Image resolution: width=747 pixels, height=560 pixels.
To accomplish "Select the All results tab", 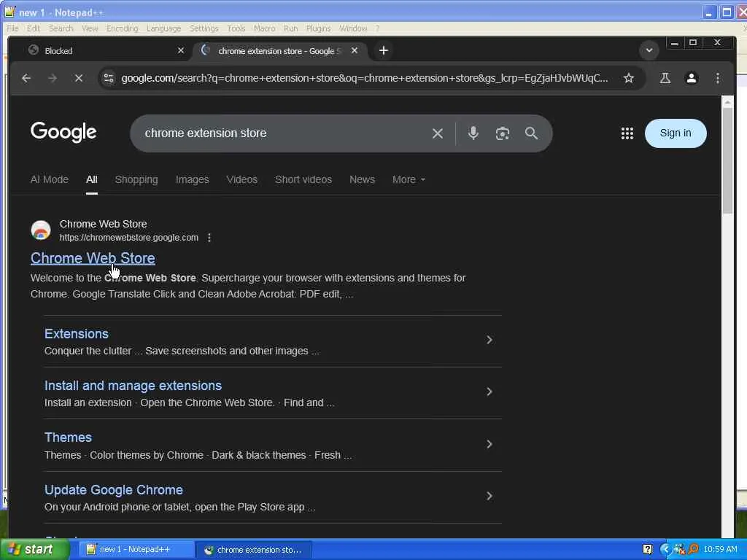I will (x=91, y=179).
